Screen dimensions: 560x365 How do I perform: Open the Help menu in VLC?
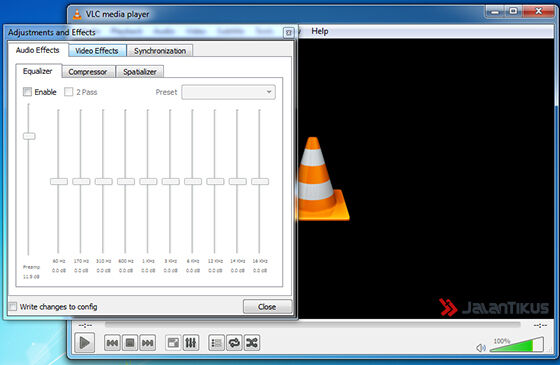320,31
